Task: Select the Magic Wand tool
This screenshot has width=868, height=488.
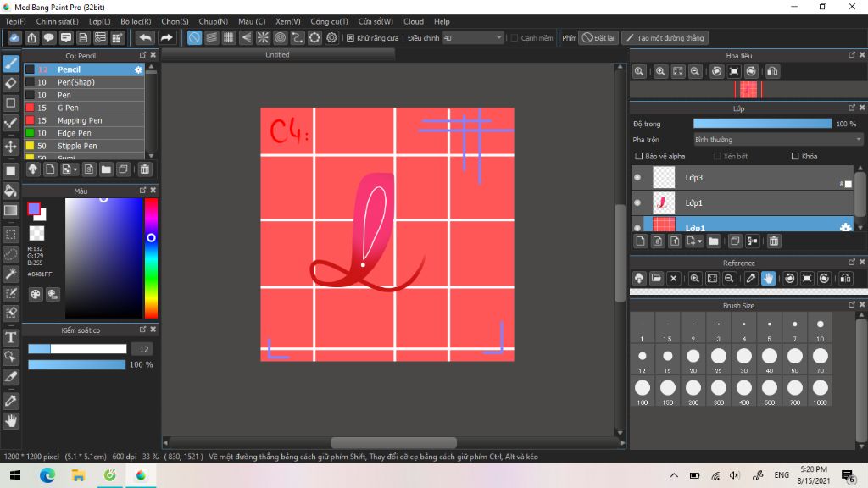Action: 10,274
